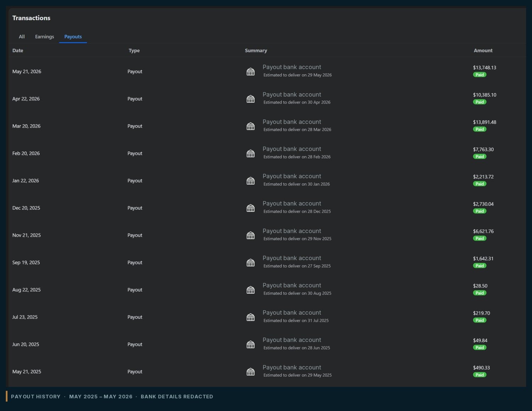This screenshot has width=532, height=411.
Task: Click the $2,213.72 payout amount
Action: (x=483, y=177)
